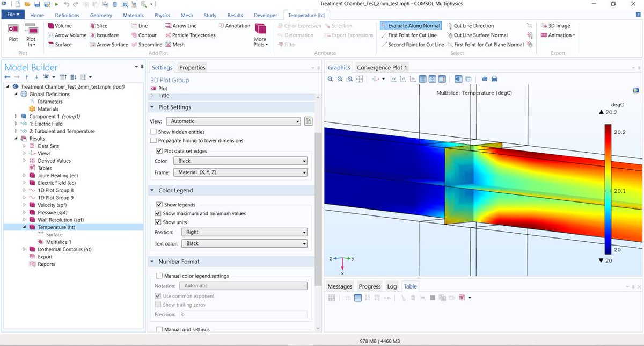
Task: Uncheck Show units checkbox
Action: tap(159, 222)
